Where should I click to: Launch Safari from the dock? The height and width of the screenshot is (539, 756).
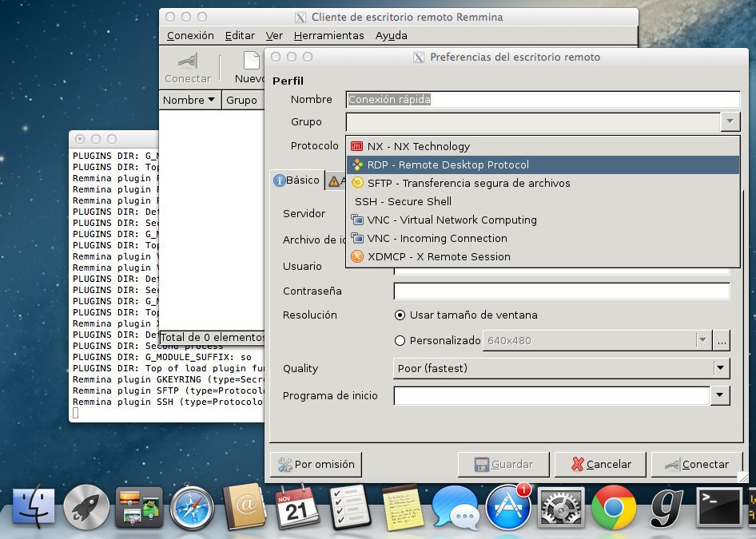[192, 507]
